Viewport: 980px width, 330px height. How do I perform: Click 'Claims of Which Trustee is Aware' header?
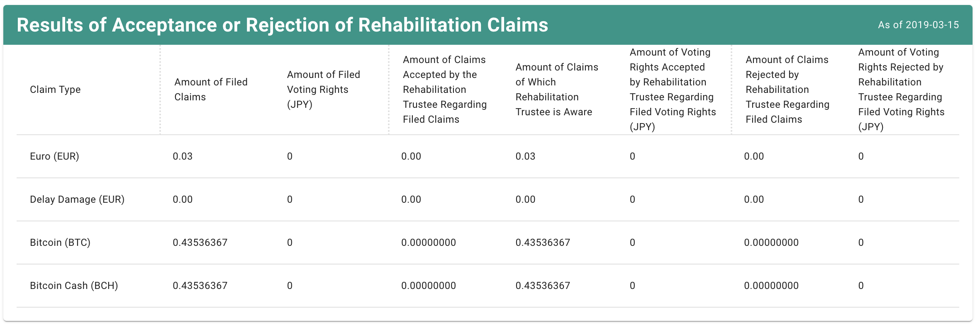(557, 90)
